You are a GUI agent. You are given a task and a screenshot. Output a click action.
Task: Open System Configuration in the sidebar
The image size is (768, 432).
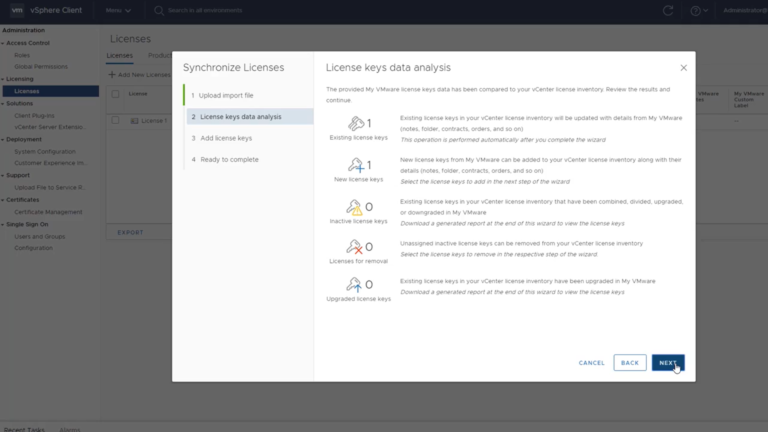(x=45, y=152)
